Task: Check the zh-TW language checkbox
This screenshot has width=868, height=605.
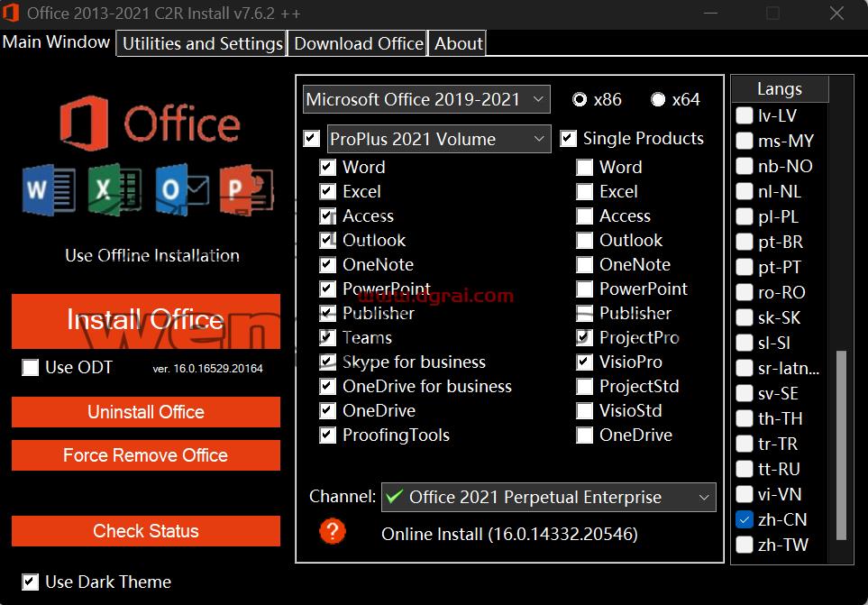Action: tap(745, 545)
